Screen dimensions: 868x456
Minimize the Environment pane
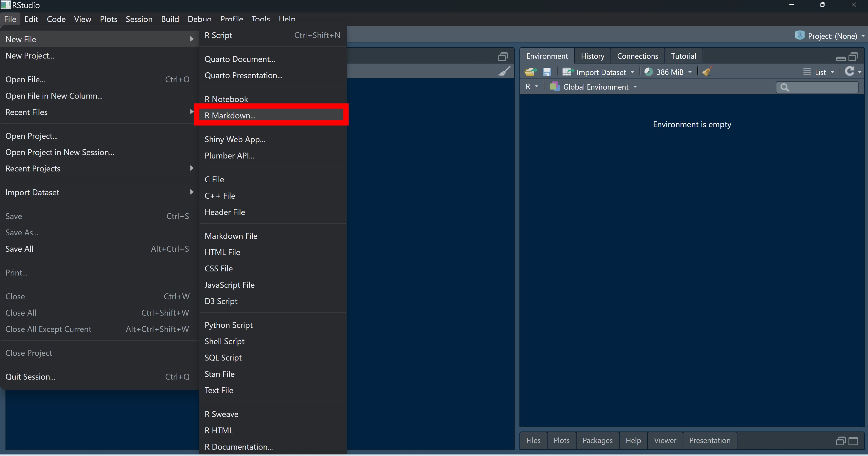coord(841,58)
